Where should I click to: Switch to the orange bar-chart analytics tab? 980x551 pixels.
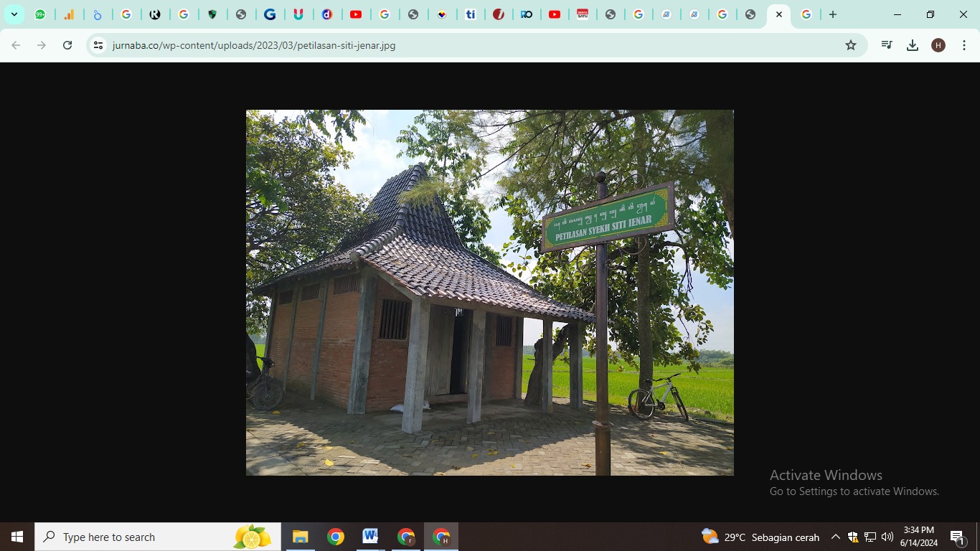click(x=69, y=14)
